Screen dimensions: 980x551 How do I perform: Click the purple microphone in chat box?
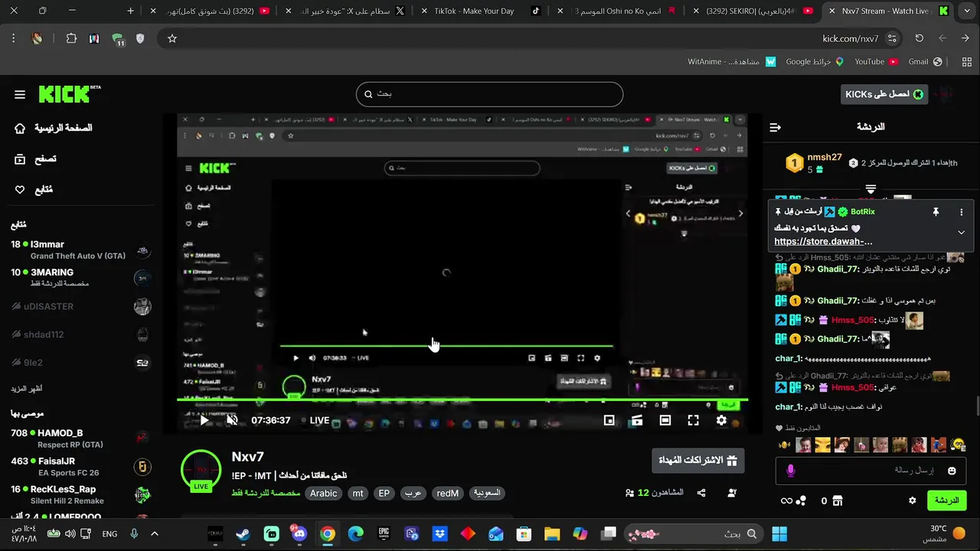(791, 471)
